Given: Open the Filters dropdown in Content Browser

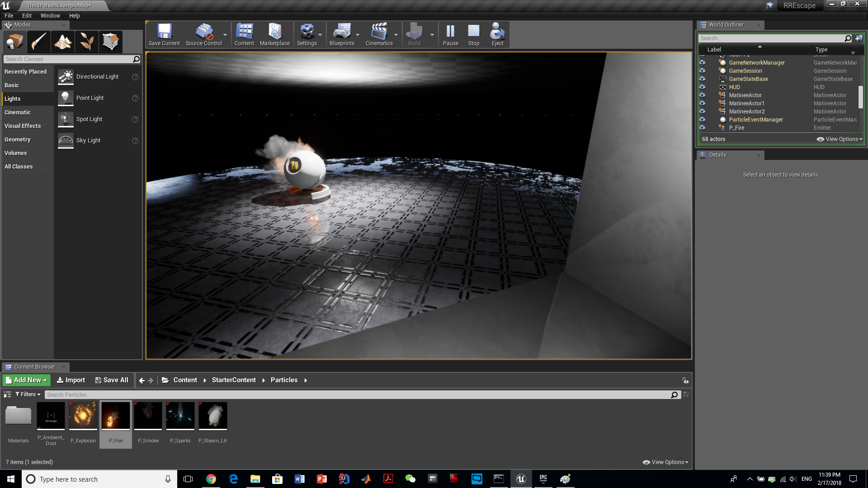Looking at the screenshot, I should 28,394.
